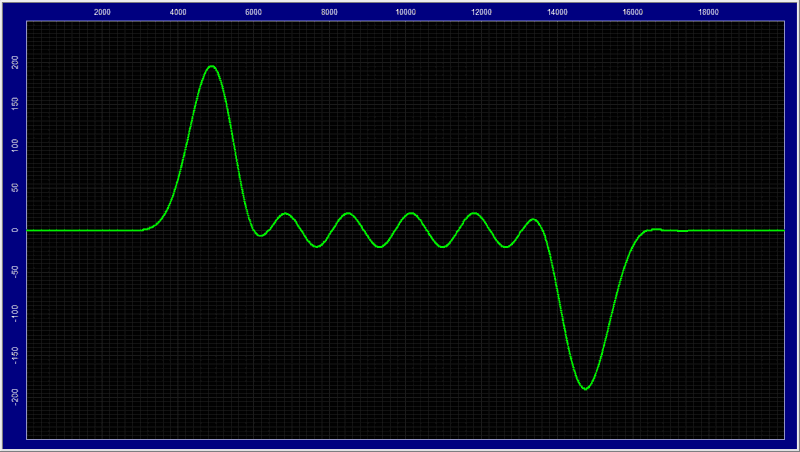Click the tallest positive peak of the green curve
Viewport: 800px width, 452px height.
[211, 66]
